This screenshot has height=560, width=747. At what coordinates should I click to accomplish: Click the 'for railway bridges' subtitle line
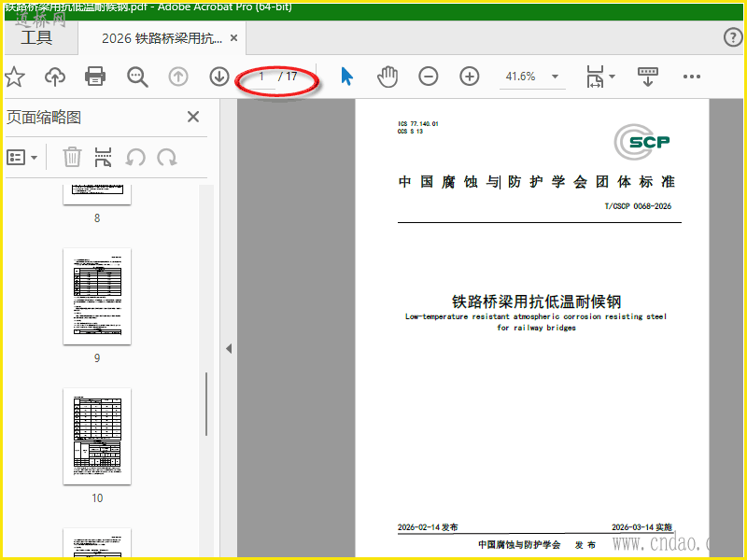point(536,328)
